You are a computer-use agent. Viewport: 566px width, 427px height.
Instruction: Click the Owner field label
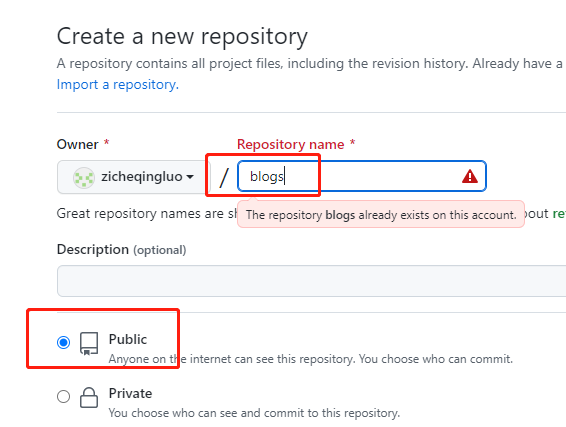point(78,144)
